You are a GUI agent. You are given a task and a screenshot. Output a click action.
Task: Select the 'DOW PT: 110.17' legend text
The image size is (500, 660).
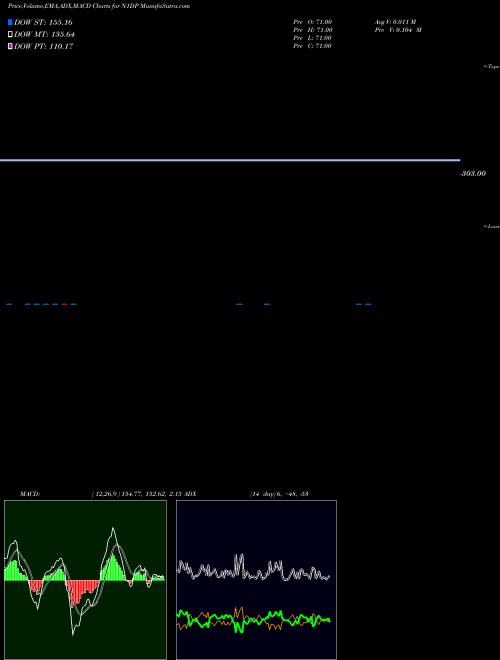pos(44,46)
